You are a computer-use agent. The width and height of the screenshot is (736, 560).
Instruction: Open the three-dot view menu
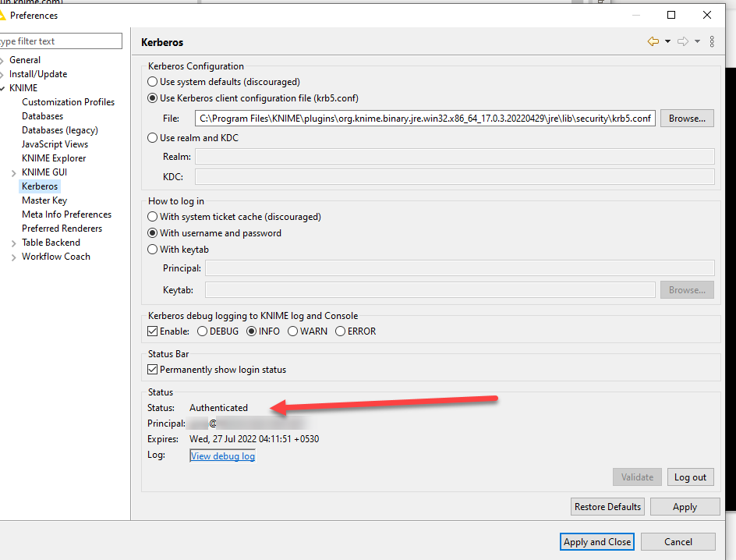pyautogui.click(x=712, y=42)
